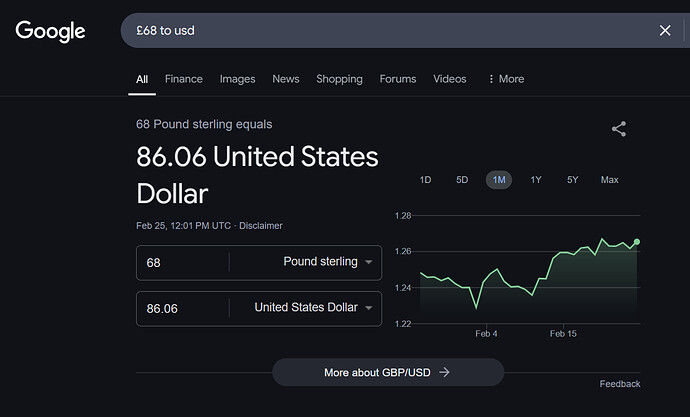The image size is (690, 417).
Task: Click the Google logo
Action: pyautogui.click(x=50, y=31)
